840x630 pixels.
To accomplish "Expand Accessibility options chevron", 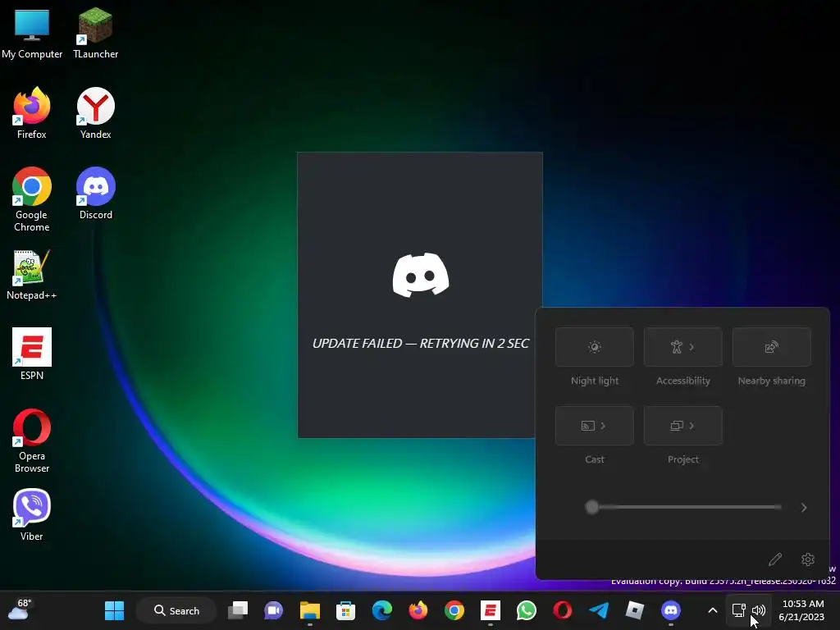I will click(692, 347).
